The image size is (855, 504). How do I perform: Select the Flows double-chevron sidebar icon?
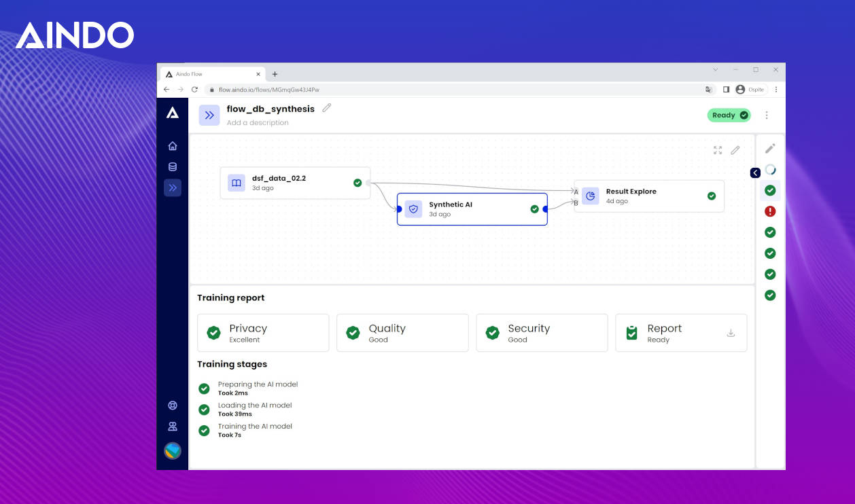click(x=173, y=188)
